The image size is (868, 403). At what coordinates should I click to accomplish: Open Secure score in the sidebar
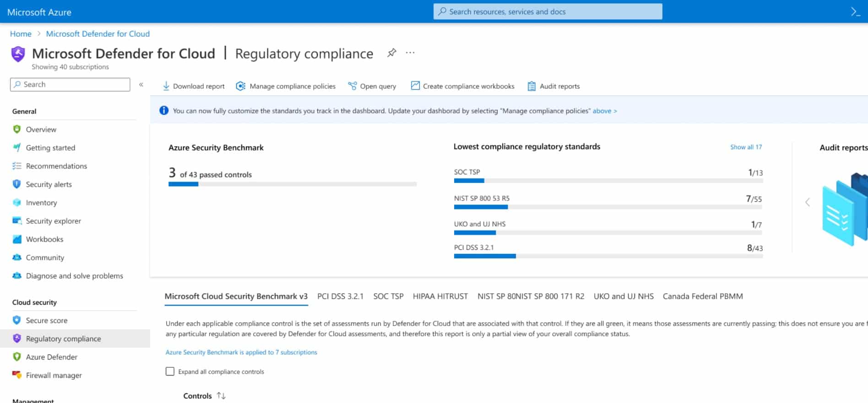(x=46, y=320)
